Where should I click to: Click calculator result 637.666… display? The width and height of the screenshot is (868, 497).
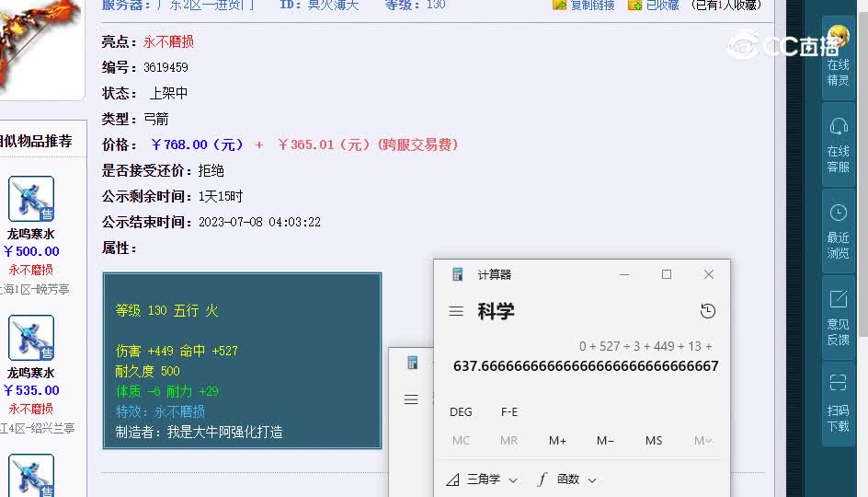click(x=586, y=366)
